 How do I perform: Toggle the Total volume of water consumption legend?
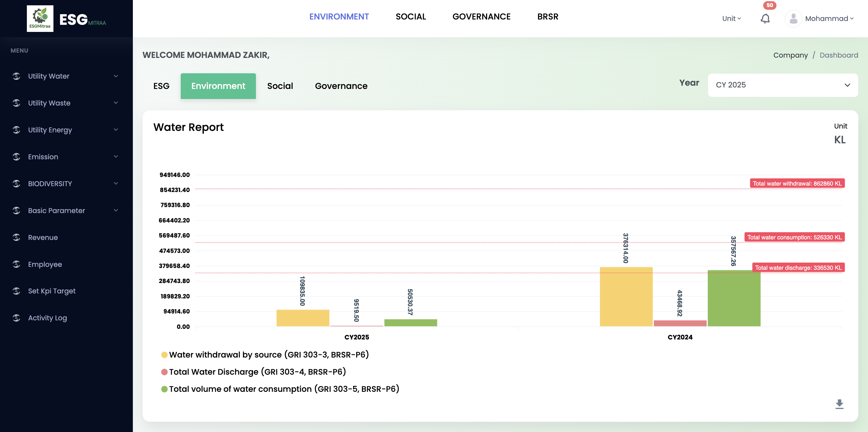coord(284,389)
